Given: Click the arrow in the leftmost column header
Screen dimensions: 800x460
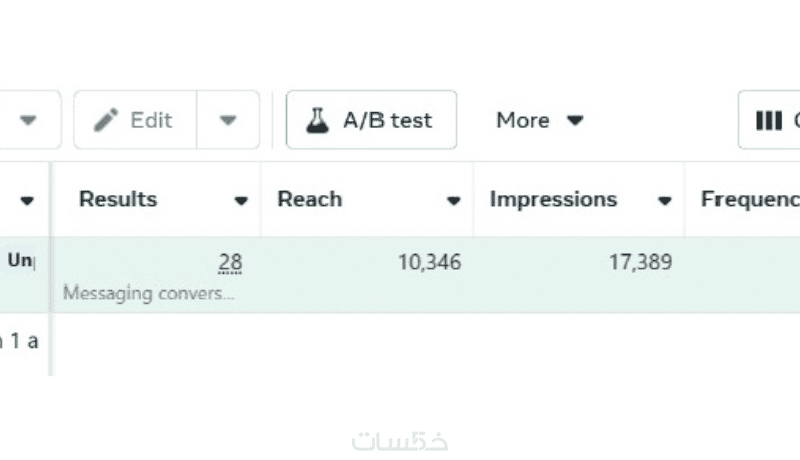Looking at the screenshot, I should tap(27, 201).
